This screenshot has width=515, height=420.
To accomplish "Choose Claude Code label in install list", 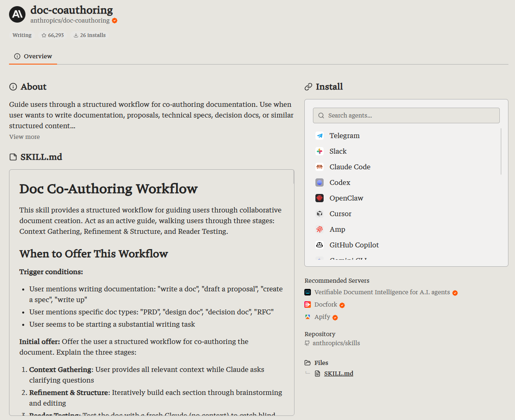I will tap(350, 167).
